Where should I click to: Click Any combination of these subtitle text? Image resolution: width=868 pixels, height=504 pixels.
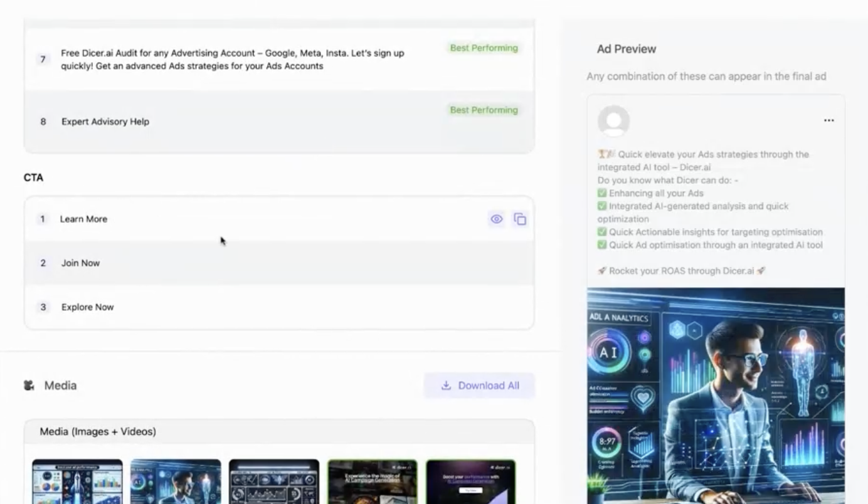coord(706,76)
